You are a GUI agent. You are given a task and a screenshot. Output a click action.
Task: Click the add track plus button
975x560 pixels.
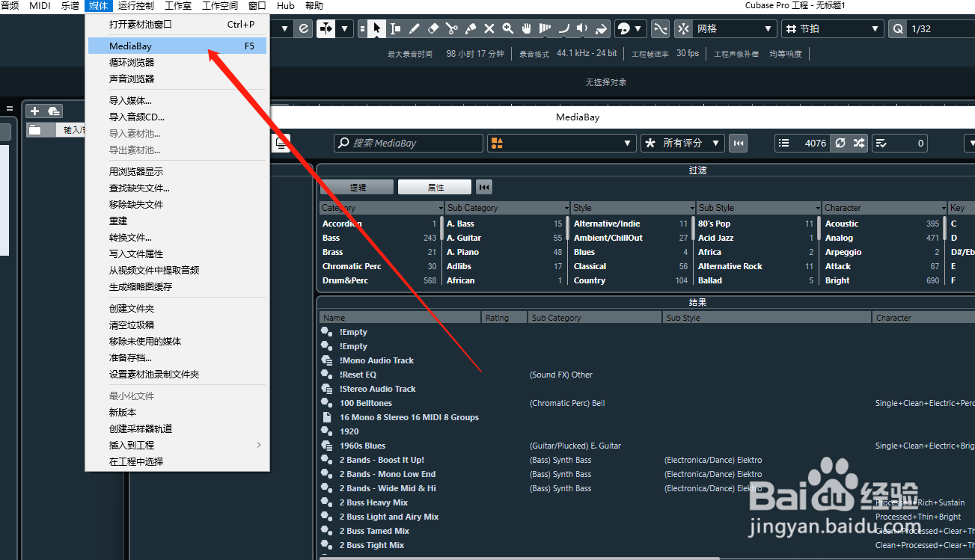34,111
